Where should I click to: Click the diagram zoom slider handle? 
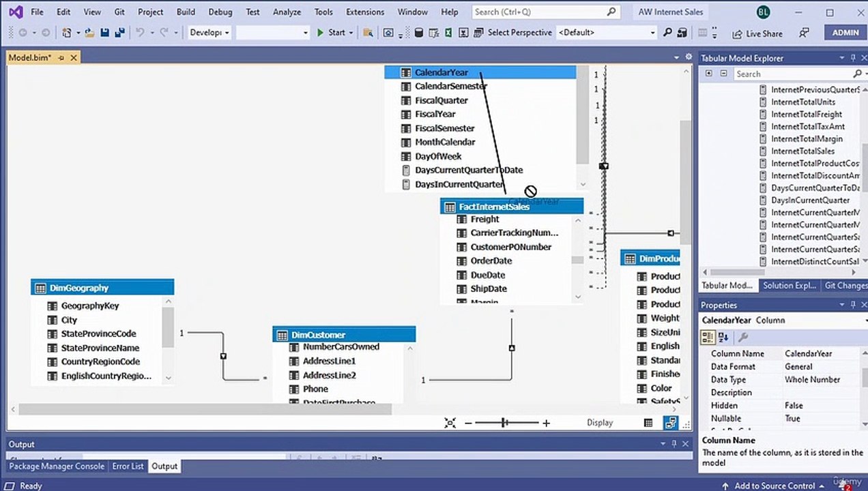(x=504, y=423)
